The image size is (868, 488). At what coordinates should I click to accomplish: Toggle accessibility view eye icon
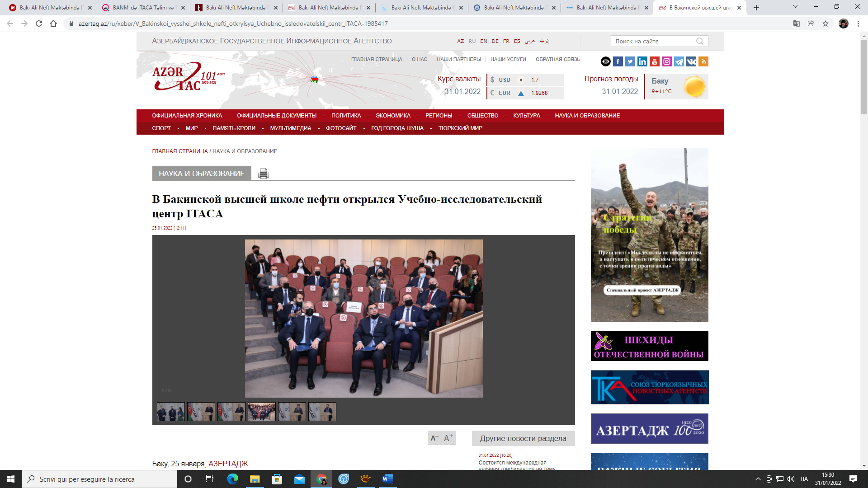pos(606,61)
